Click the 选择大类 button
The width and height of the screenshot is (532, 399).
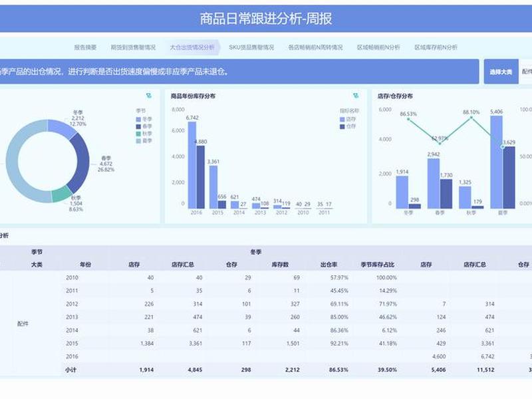(x=501, y=72)
